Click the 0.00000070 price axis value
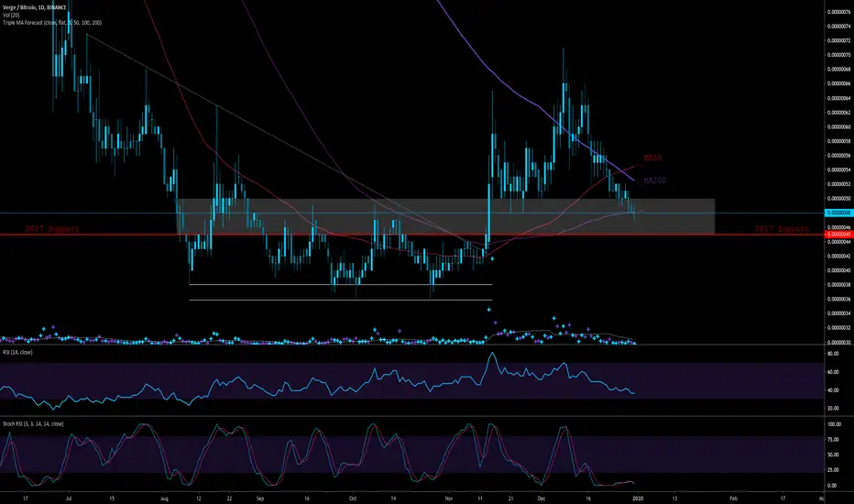854x504 pixels. click(838, 55)
